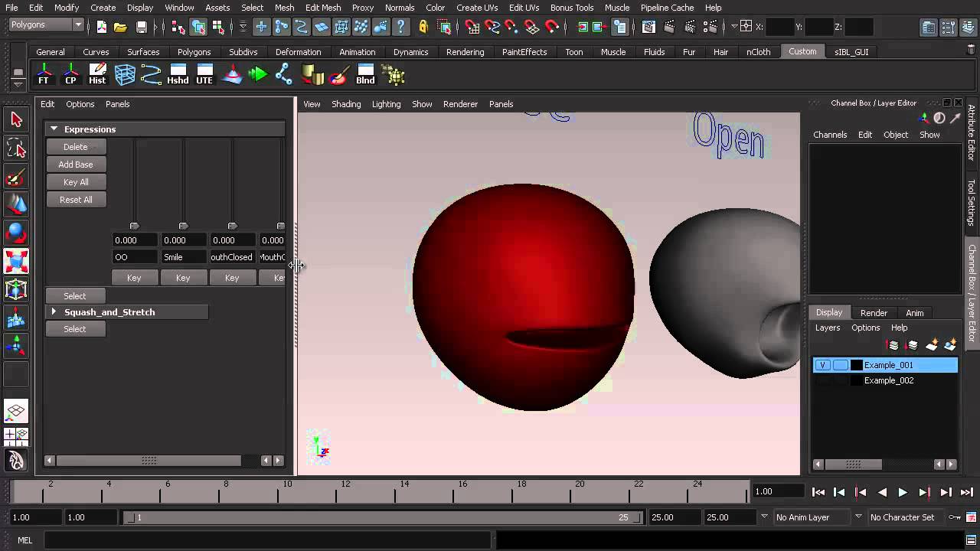This screenshot has height=551, width=980.
Task: Click the green play arrow shelf icon
Action: [x=258, y=75]
